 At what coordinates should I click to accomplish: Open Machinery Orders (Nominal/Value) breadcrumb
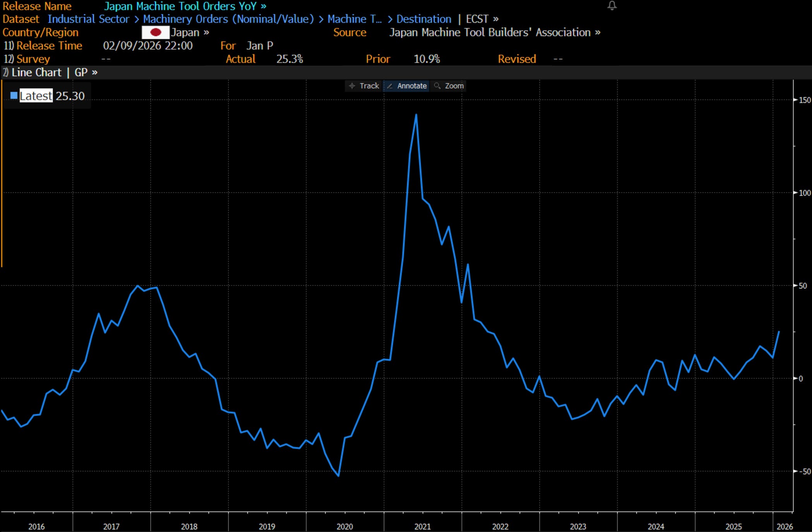click(228, 19)
